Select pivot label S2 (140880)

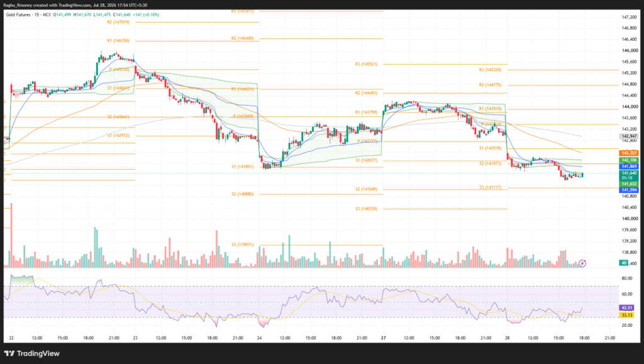click(242, 194)
